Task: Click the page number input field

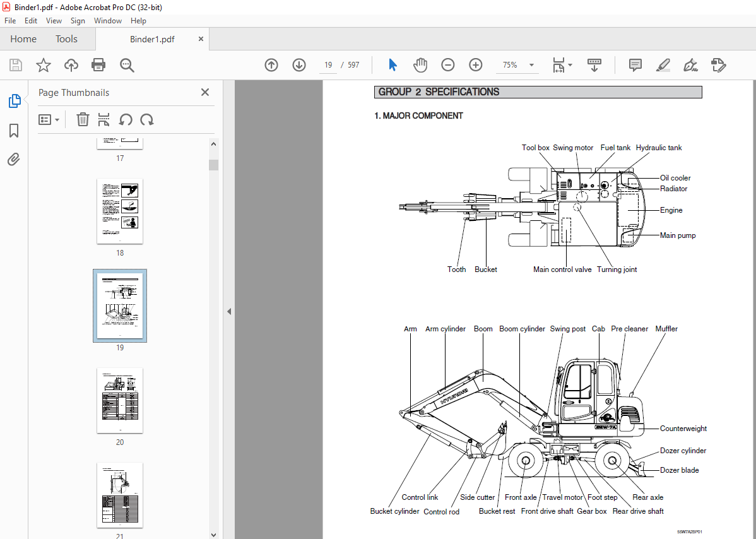Action: coord(328,65)
